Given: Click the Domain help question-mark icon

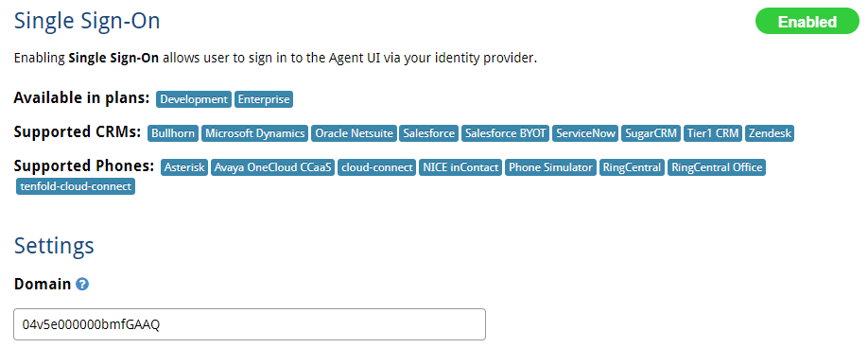Looking at the screenshot, I should (82, 285).
